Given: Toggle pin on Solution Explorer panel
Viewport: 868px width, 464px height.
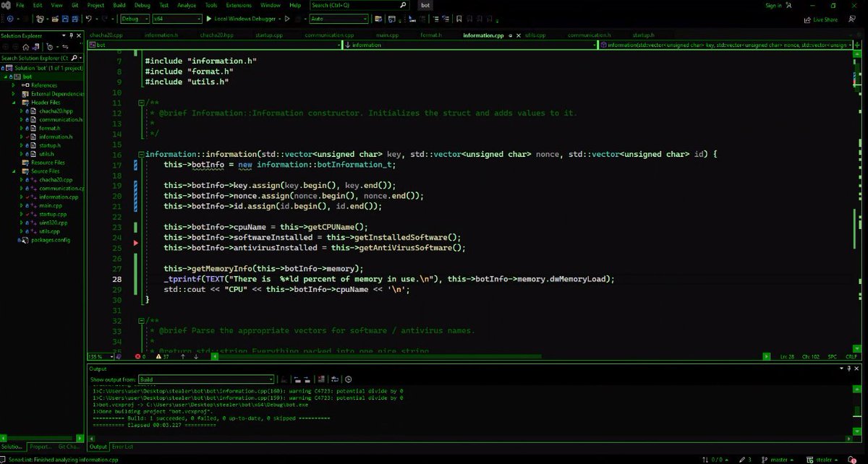Looking at the screenshot, I should pyautogui.click(x=71, y=35).
